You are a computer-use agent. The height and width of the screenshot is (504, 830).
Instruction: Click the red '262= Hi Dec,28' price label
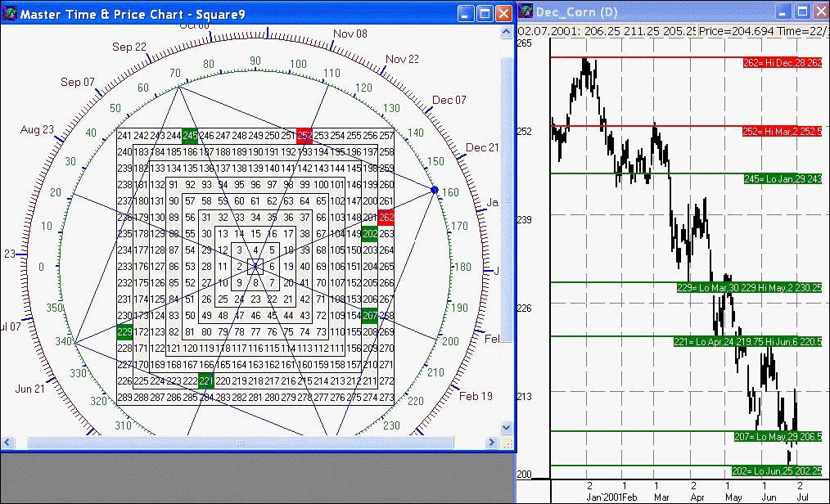click(x=782, y=63)
